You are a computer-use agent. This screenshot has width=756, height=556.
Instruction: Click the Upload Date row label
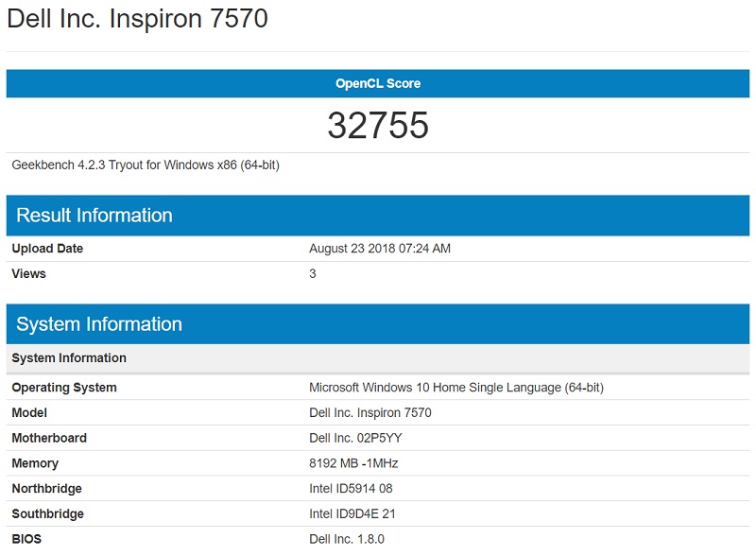(x=43, y=248)
